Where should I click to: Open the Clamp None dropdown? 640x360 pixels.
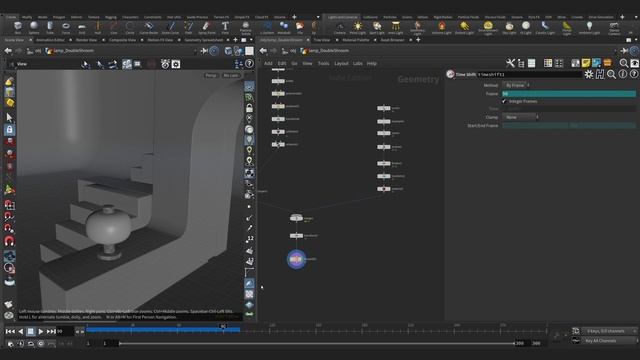(521, 117)
